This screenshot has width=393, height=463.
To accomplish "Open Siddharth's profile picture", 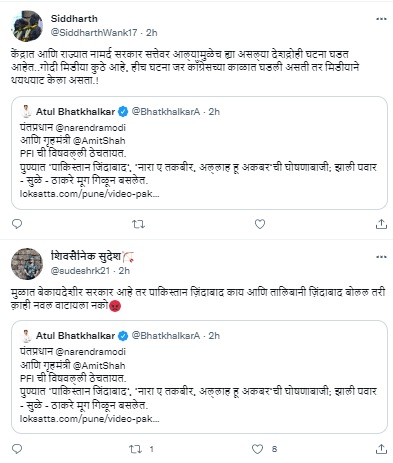I will (x=27, y=26).
